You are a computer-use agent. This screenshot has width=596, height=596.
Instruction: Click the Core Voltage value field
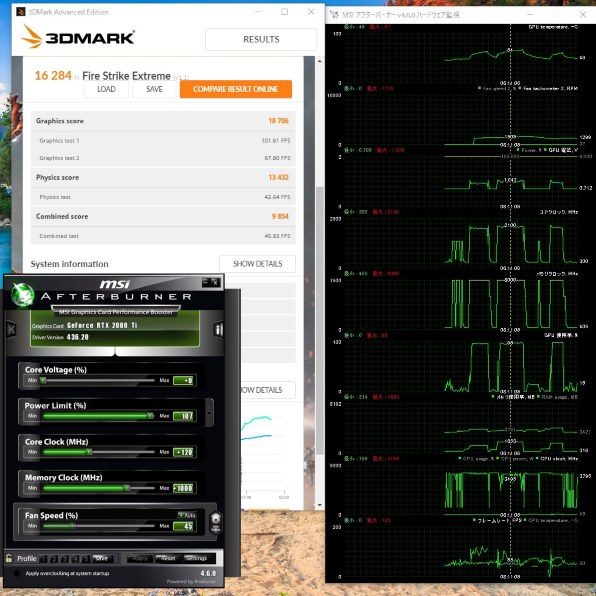click(x=184, y=380)
